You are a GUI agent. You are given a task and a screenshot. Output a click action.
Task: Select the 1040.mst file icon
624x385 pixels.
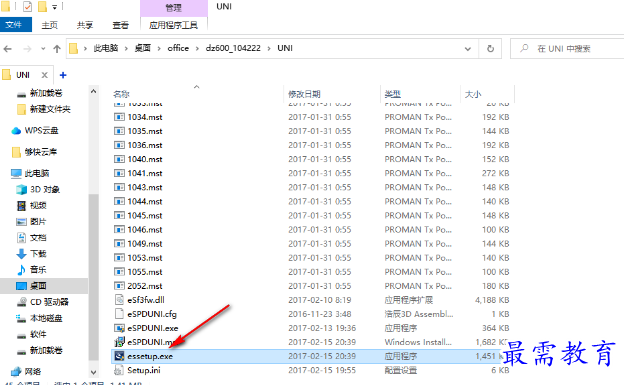click(119, 159)
